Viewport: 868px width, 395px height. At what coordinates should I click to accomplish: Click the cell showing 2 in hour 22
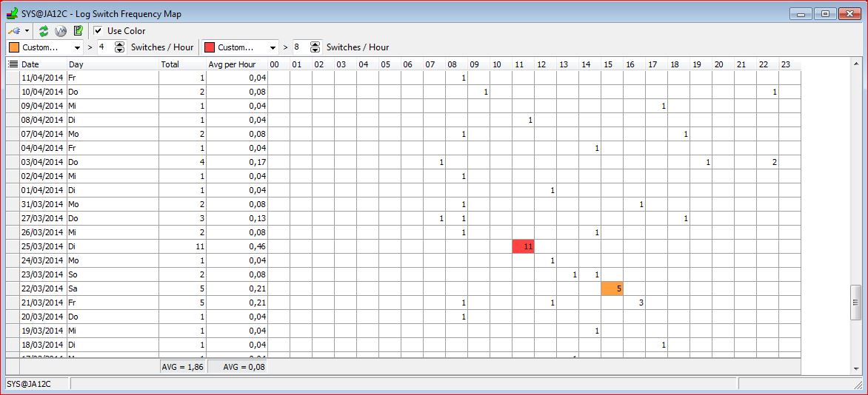[767, 162]
